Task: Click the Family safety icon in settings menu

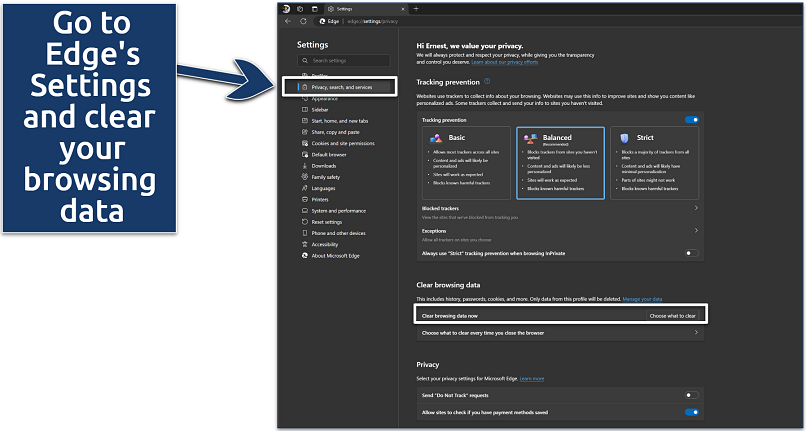Action: tap(305, 177)
